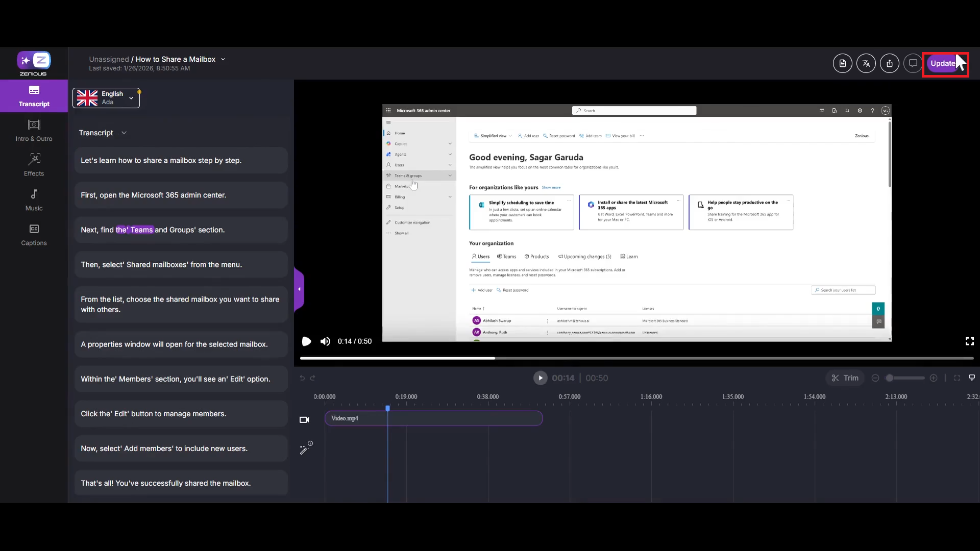Image resolution: width=980 pixels, height=551 pixels.
Task: Mute the video preview volume
Action: pyautogui.click(x=325, y=341)
